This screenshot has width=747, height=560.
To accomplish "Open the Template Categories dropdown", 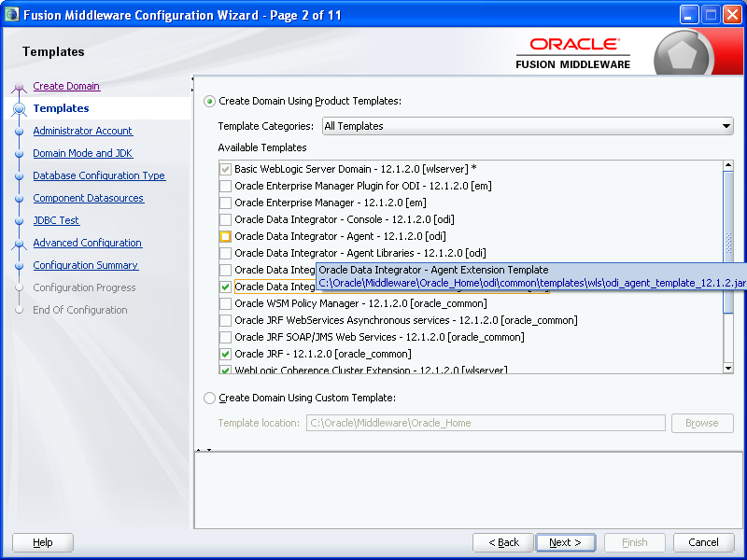I will click(726, 126).
